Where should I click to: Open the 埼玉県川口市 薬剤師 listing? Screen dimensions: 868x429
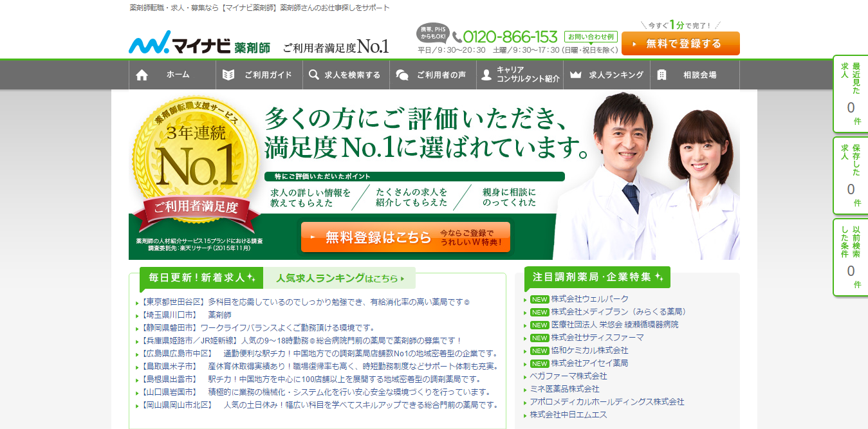[x=186, y=315]
